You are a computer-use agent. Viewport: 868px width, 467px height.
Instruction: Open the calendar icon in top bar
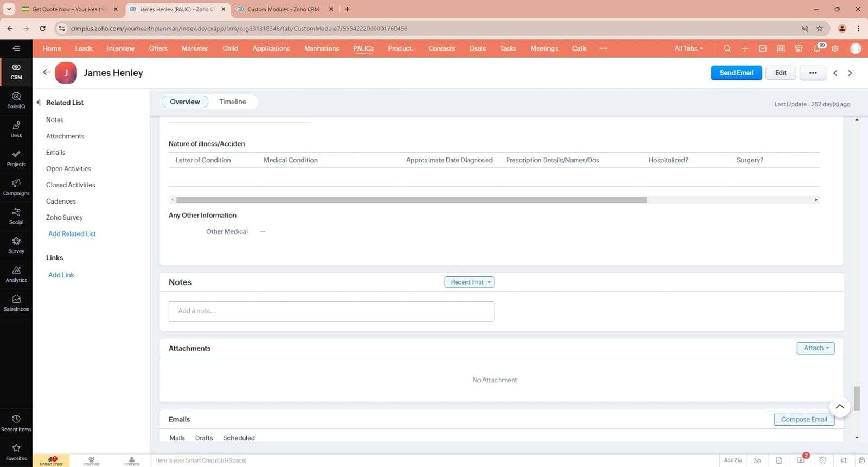point(781,48)
